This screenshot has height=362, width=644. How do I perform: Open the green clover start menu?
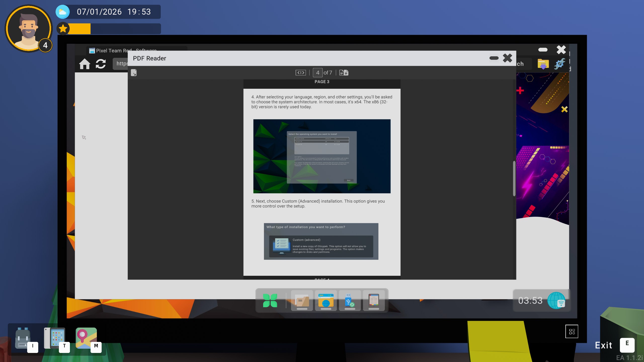click(x=270, y=300)
